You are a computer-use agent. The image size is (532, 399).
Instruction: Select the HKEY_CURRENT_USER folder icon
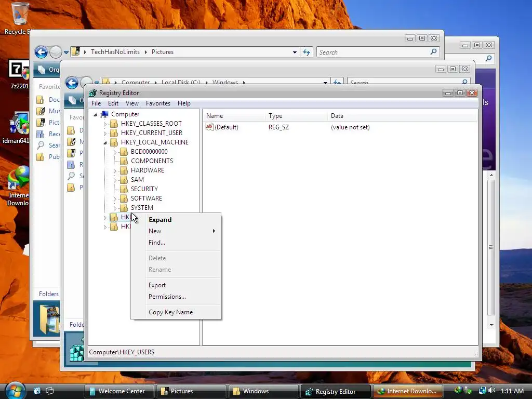(x=114, y=132)
